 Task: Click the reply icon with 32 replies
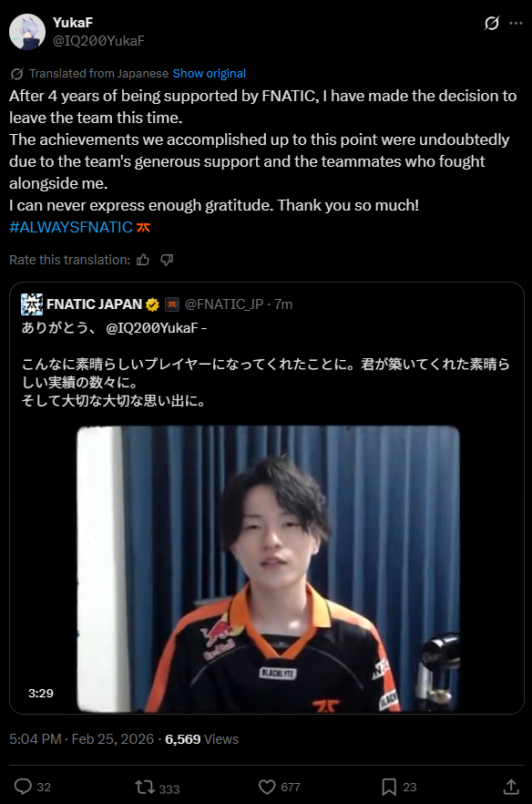23,787
